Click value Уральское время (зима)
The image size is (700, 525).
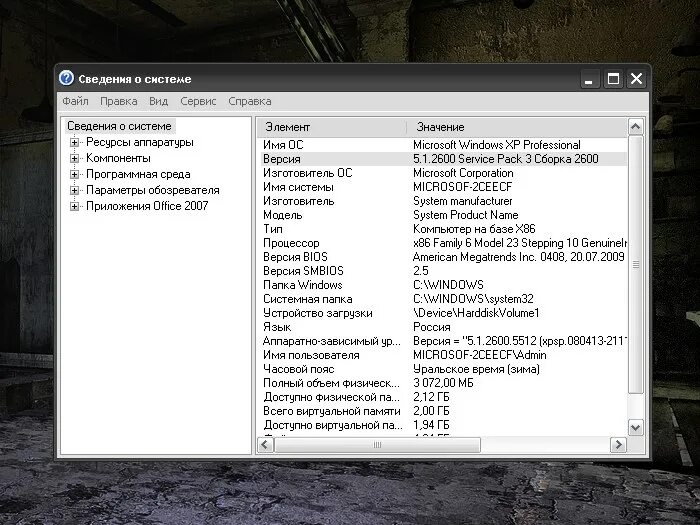(476, 369)
